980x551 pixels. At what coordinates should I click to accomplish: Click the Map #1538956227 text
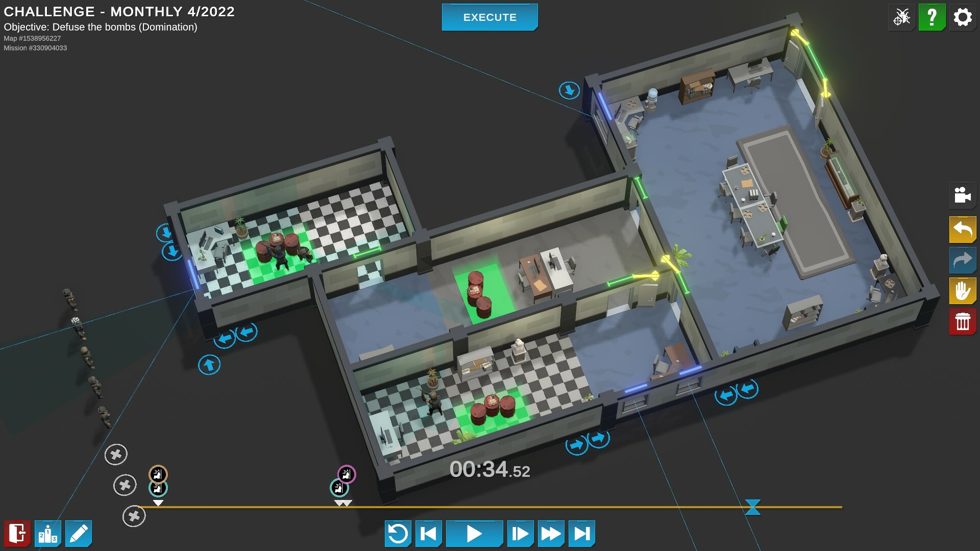(x=32, y=38)
